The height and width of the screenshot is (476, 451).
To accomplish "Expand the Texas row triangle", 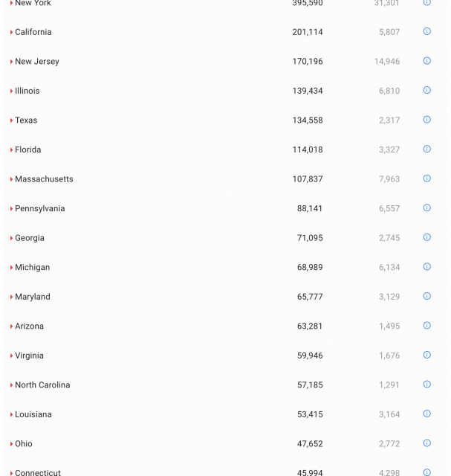I will 11,120.
